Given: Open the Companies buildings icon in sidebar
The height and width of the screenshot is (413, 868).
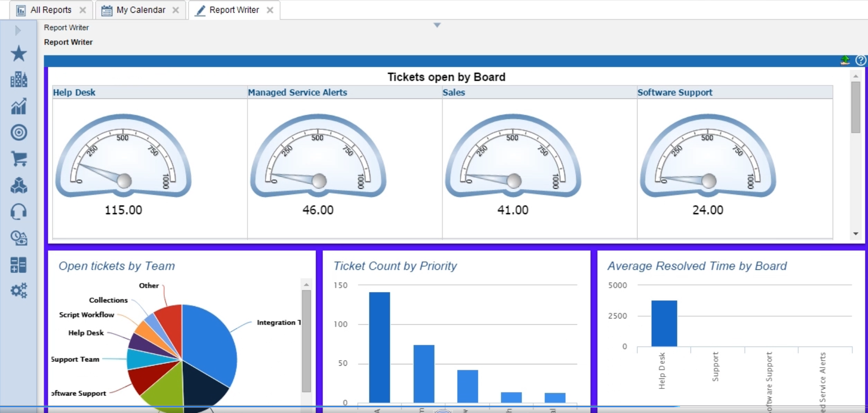Looking at the screenshot, I should click(19, 79).
